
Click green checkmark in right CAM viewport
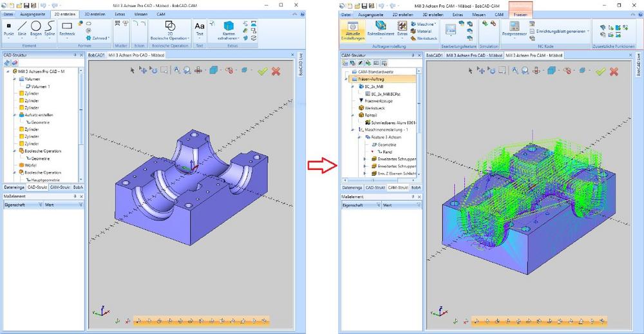(x=601, y=71)
